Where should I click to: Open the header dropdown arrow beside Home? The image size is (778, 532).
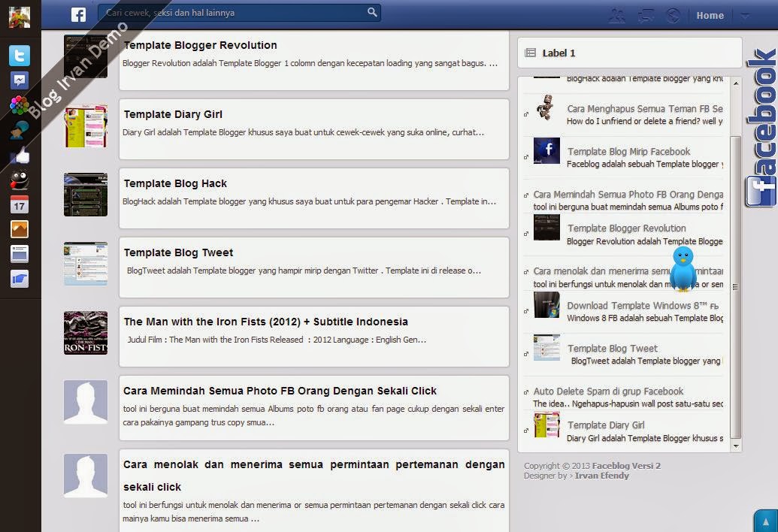(x=745, y=15)
